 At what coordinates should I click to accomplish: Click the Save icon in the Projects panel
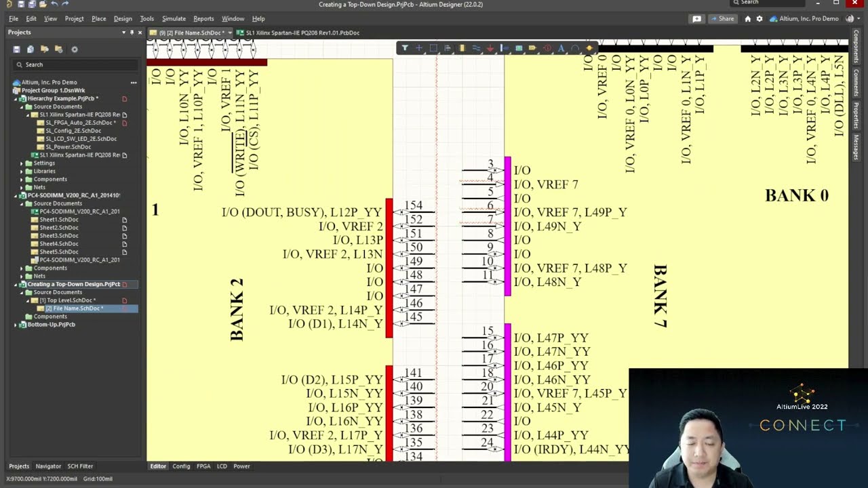(16, 49)
